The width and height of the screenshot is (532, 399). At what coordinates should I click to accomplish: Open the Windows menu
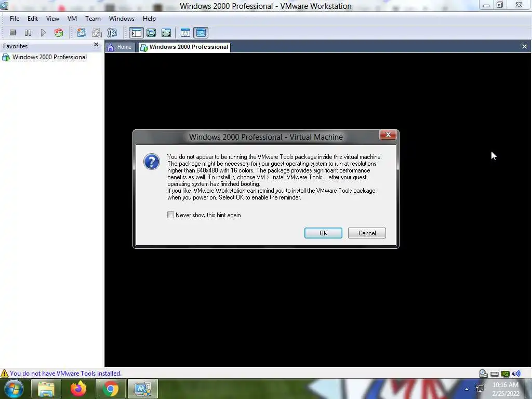pos(122,19)
